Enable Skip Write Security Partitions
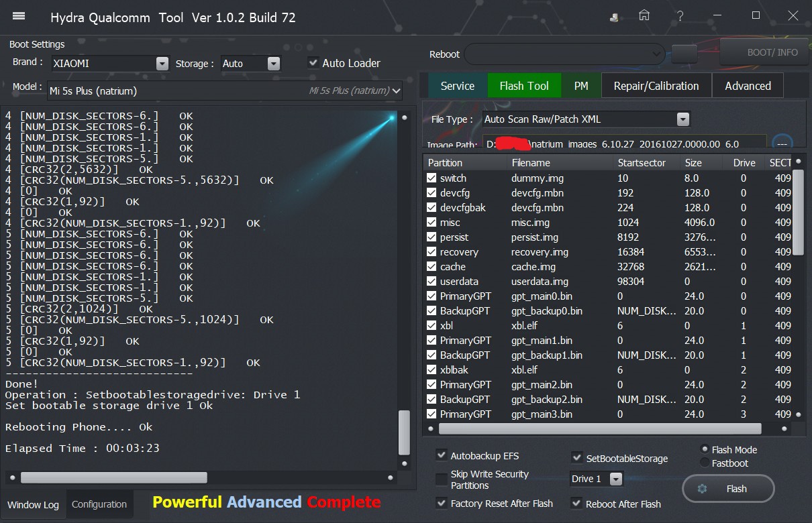 pos(441,479)
